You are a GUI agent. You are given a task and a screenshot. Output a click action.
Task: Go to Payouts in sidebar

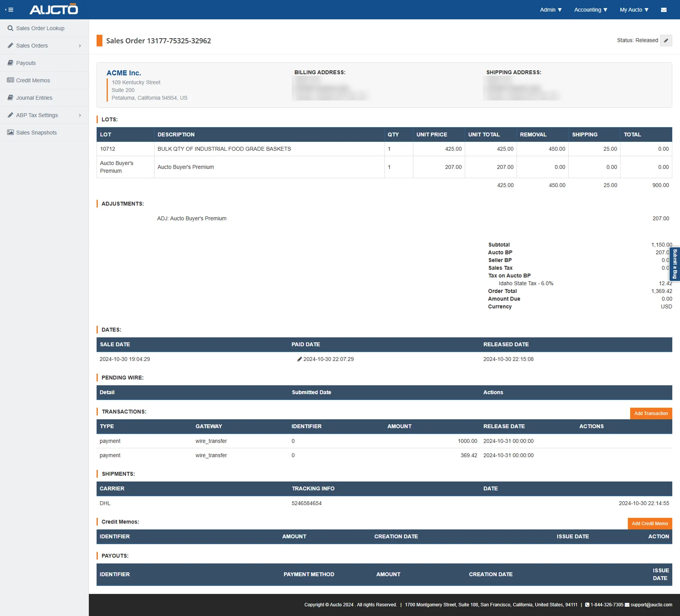[x=44, y=63]
